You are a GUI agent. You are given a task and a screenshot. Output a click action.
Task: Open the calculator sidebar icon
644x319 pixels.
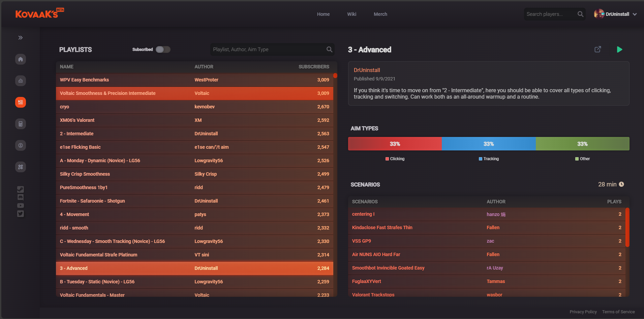tap(21, 124)
